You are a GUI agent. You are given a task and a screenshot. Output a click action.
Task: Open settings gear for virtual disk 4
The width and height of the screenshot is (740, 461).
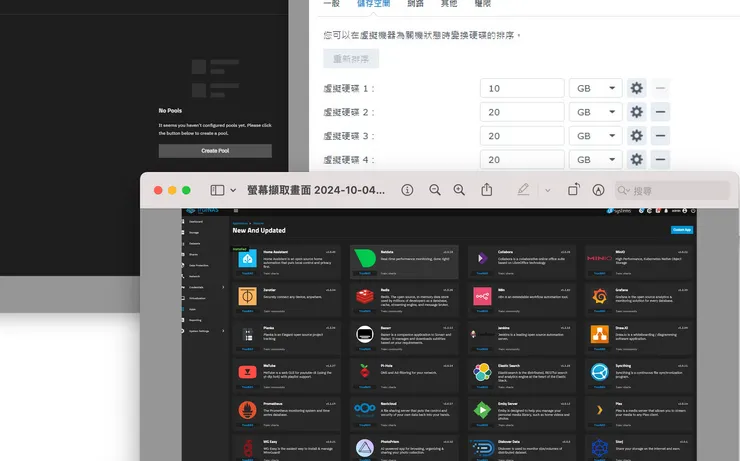click(x=637, y=159)
